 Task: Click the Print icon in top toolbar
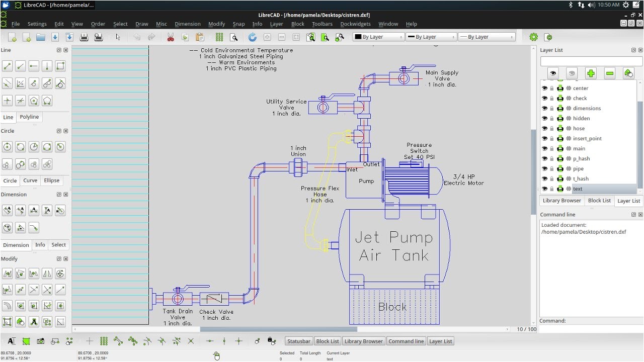pos(84,37)
